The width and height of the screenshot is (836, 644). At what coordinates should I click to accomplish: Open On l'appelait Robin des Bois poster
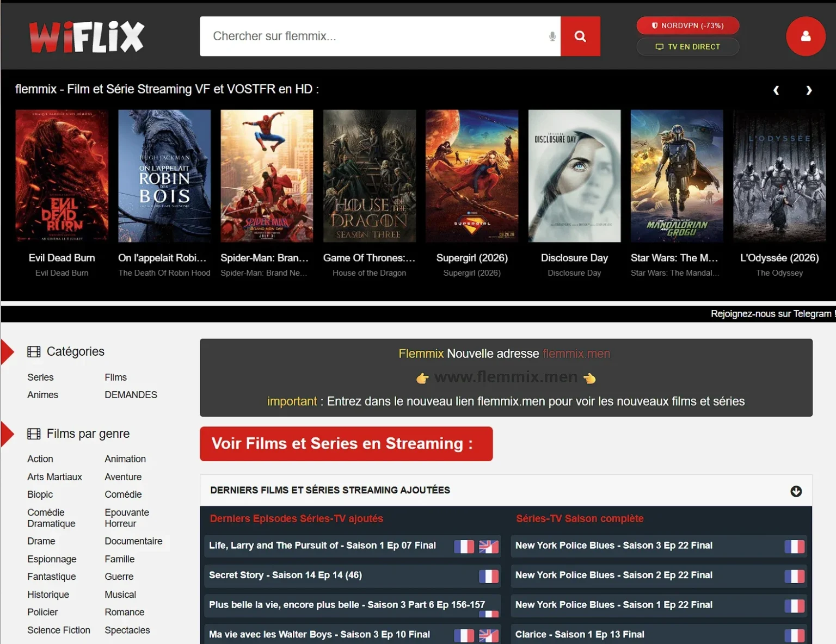point(164,176)
